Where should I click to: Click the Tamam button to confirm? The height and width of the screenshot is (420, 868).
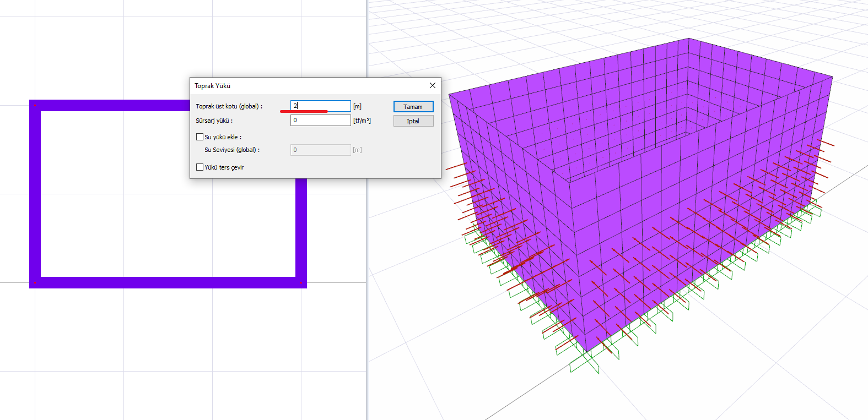point(413,107)
